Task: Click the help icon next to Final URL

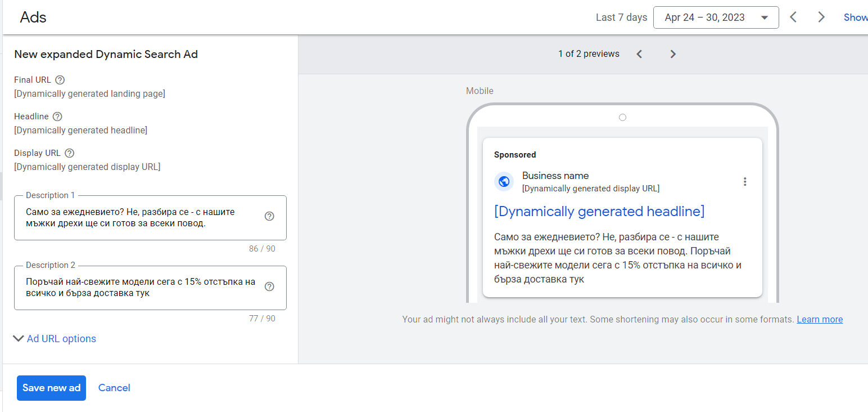Action: point(60,80)
